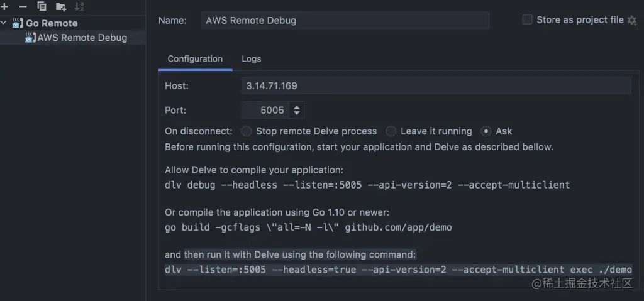The width and height of the screenshot is (644, 301).
Task: Open the project file storage settings gear
Action: tap(631, 20)
